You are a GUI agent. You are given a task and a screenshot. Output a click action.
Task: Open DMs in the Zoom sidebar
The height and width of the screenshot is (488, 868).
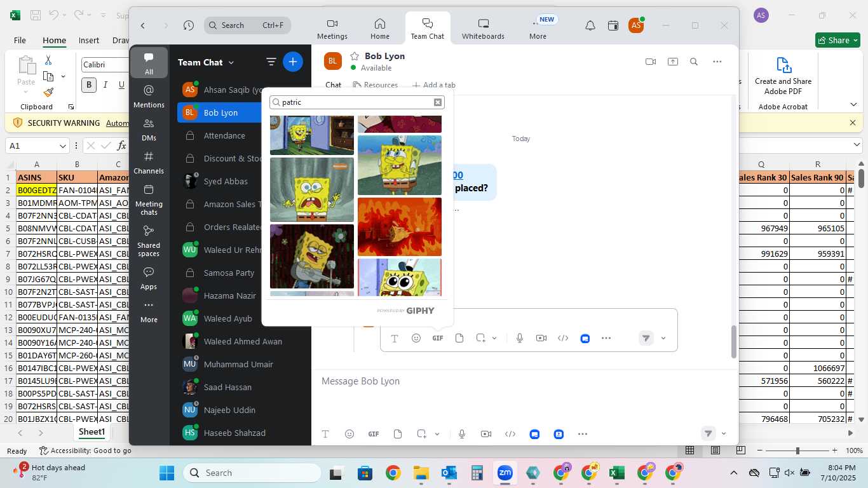(x=149, y=129)
